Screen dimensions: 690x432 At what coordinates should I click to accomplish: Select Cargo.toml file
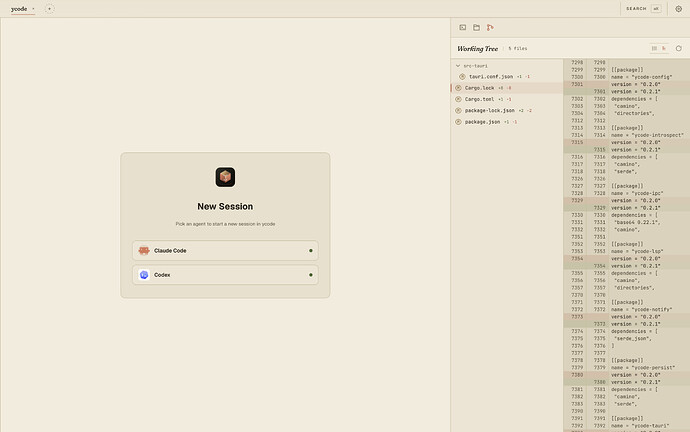click(507, 99)
